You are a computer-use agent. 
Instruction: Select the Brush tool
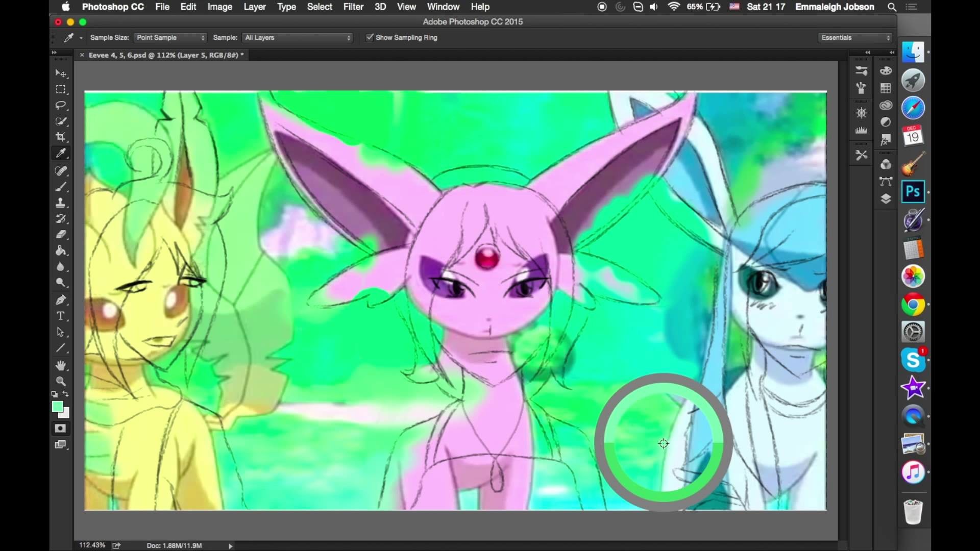pos(61,187)
